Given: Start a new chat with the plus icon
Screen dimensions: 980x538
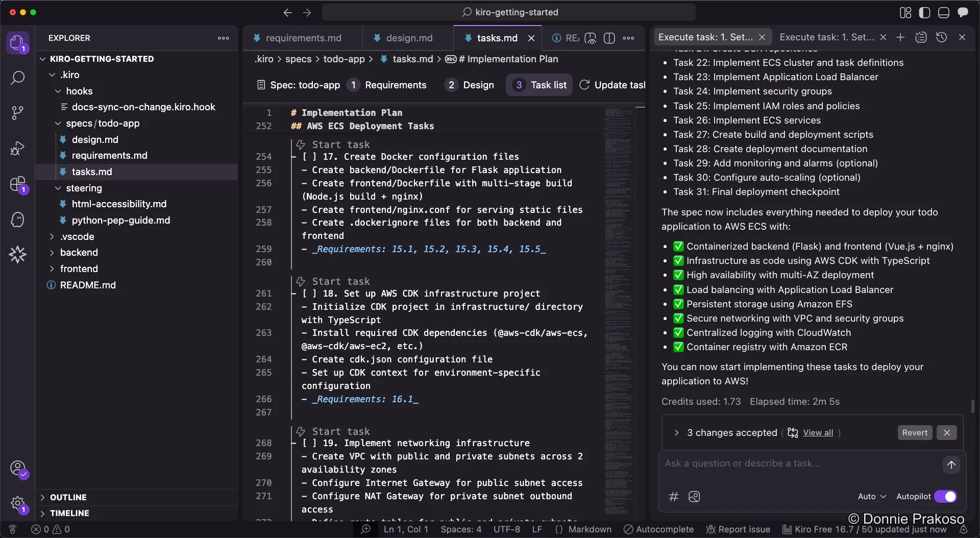Looking at the screenshot, I should [900, 37].
